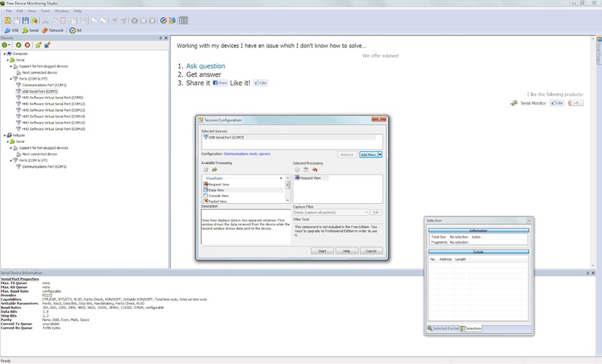Image resolution: width=602 pixels, height=364 pixels.
Task: Collapse the Details header in Selection panel
Action: tap(479, 252)
